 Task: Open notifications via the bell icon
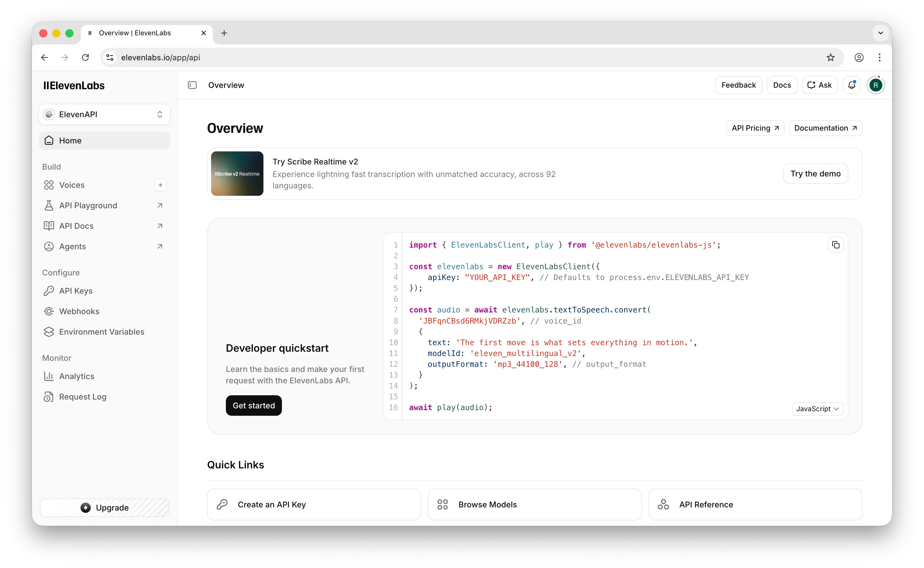[x=851, y=85]
